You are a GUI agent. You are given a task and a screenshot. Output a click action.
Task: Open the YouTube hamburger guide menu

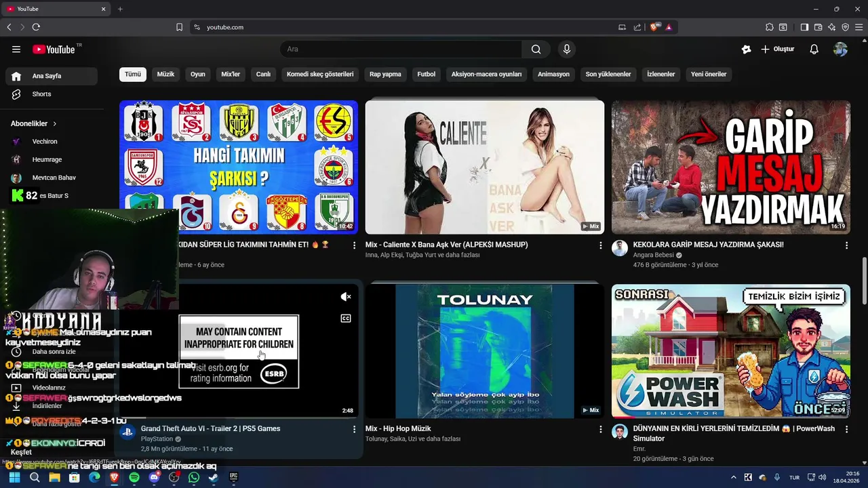pos(16,49)
